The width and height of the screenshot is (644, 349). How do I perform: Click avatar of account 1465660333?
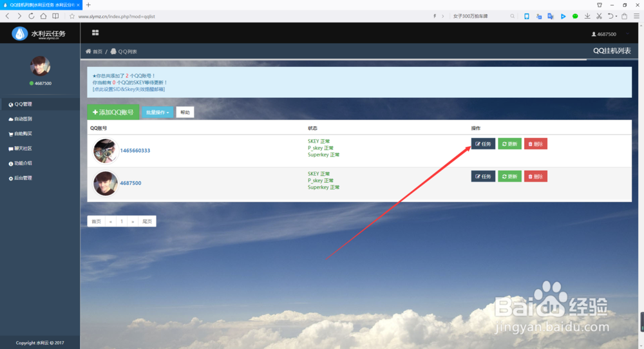coord(105,151)
